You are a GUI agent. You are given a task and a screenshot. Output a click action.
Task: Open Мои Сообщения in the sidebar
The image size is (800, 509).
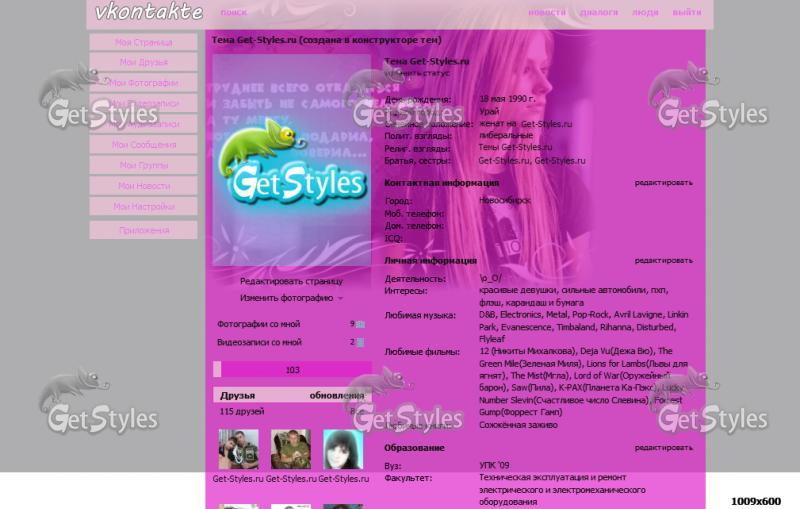(x=143, y=145)
